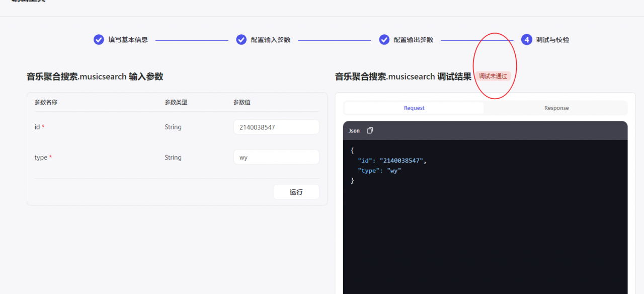
Task: Copy the Json request code
Action: click(370, 130)
